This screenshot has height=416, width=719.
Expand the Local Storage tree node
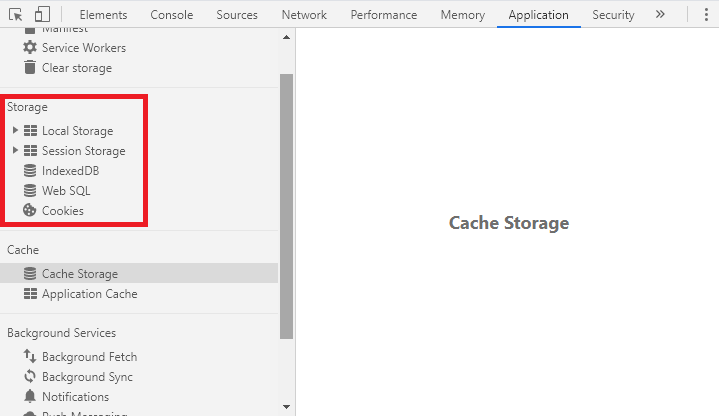coord(15,130)
